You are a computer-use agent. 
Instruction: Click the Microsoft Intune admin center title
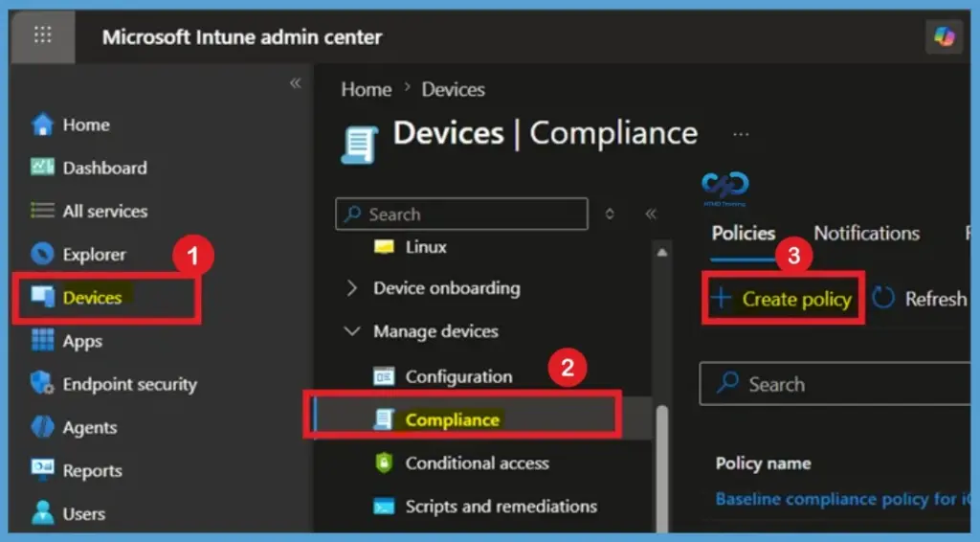point(242,37)
